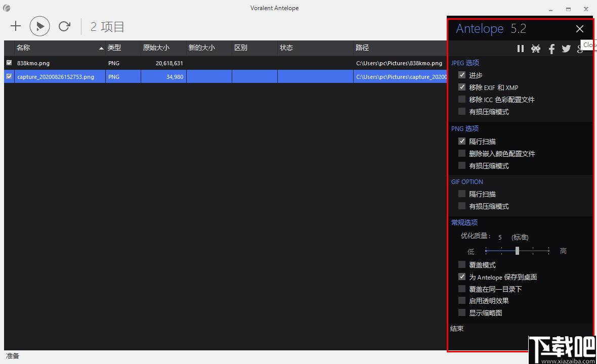This screenshot has width=597, height=364.
Task: Enable 覆盖模式 checkbox
Action: click(x=462, y=264)
